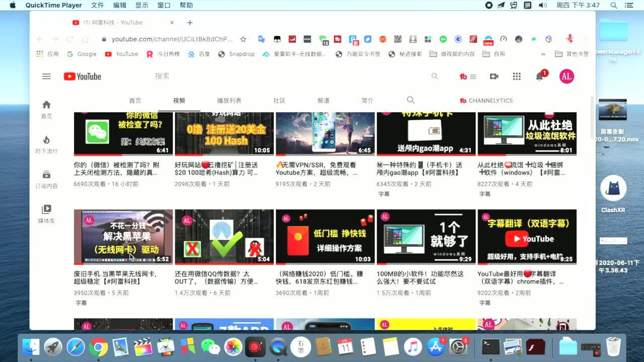Open video title 从此杜绝流氓垃圾捆绑软件
The image size is (644, 362).
coord(521,168)
